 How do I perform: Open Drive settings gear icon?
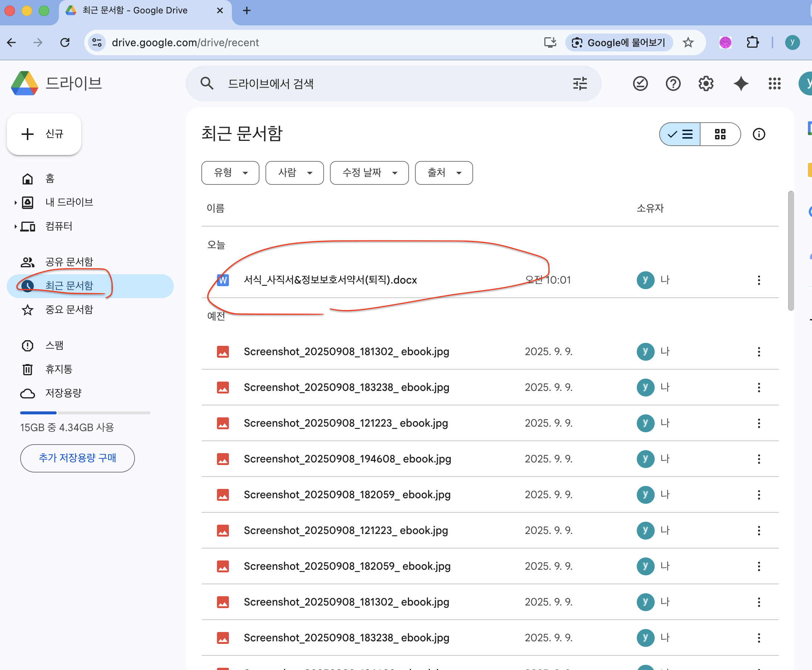click(x=706, y=83)
